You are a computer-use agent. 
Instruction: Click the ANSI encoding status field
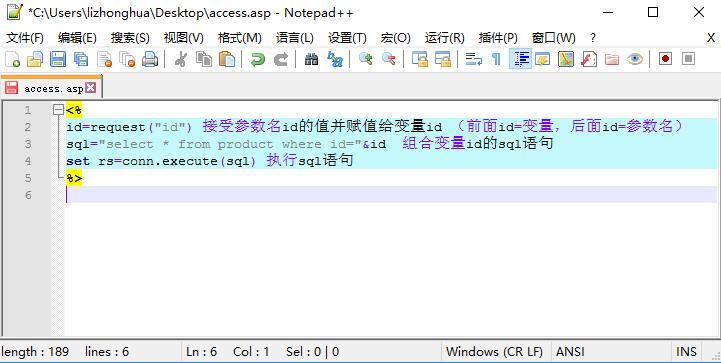pyautogui.click(x=570, y=352)
